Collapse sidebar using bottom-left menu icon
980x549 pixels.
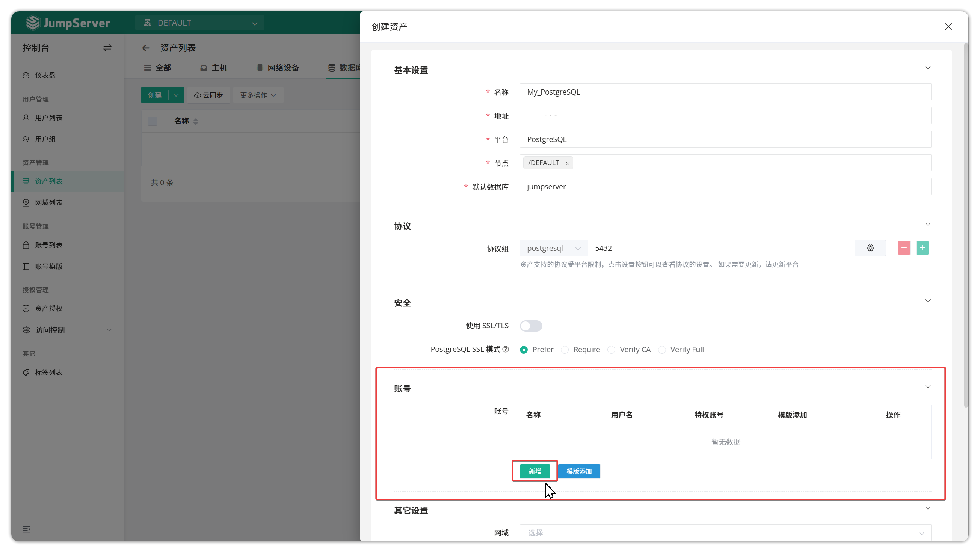click(x=26, y=529)
